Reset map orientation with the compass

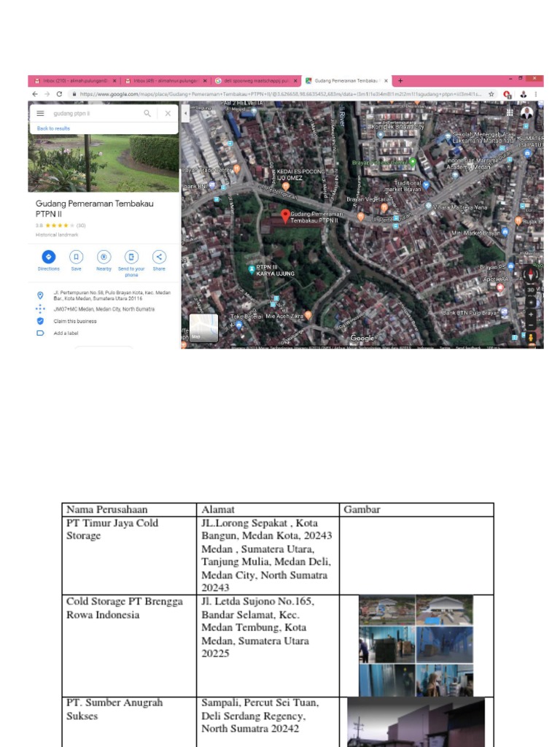pyautogui.click(x=531, y=274)
